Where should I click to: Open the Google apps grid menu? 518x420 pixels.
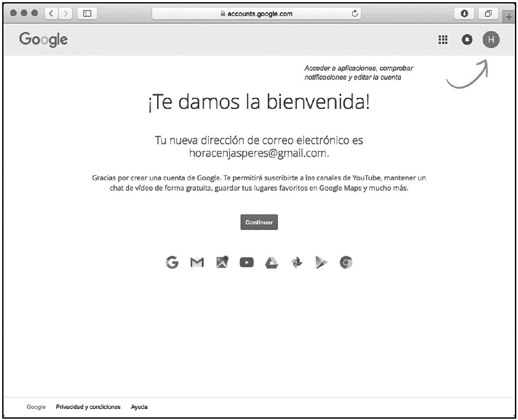[x=443, y=40]
